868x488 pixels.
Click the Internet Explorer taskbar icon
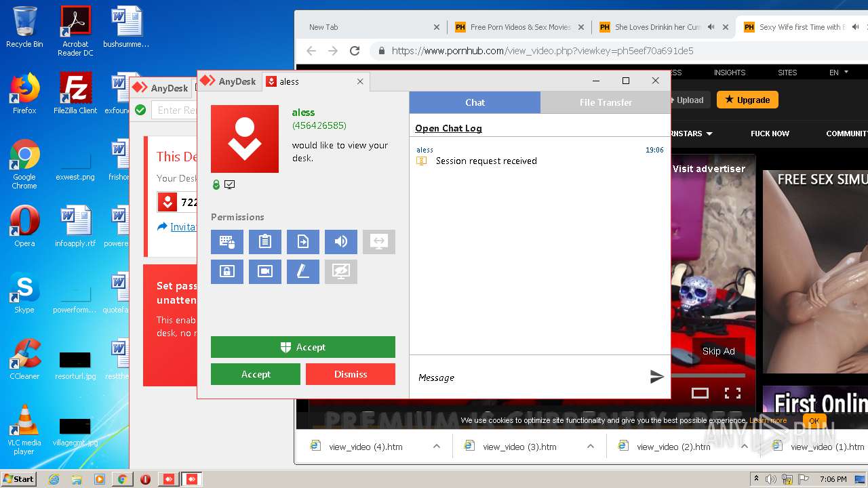pos(54,479)
